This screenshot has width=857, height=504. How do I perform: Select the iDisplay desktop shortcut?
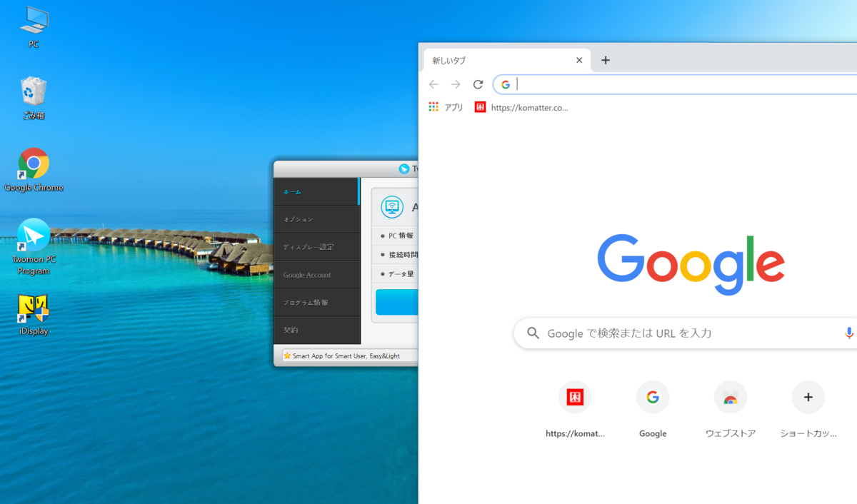click(x=34, y=314)
